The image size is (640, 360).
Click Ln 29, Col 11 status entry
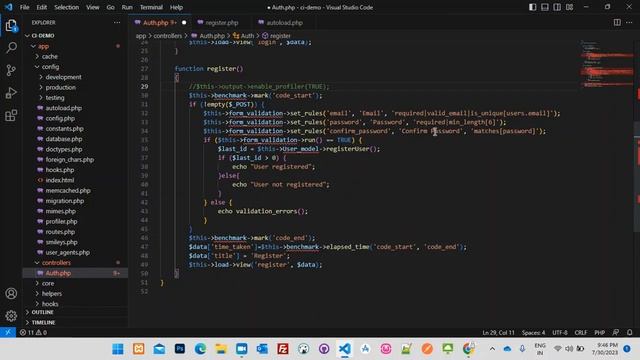click(x=499, y=332)
